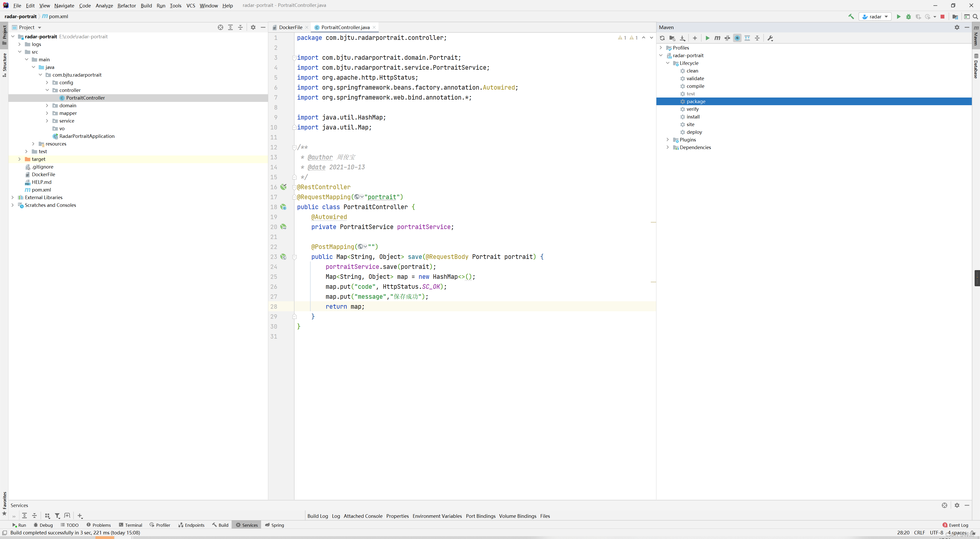980x539 pixels.
Task: Expand Maven Dependencies node
Action: (x=668, y=147)
